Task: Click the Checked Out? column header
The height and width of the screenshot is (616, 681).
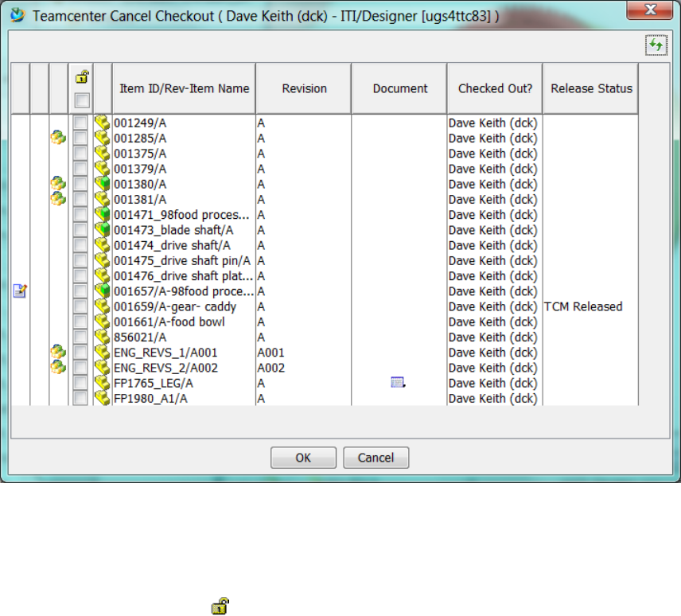Action: 495,88
